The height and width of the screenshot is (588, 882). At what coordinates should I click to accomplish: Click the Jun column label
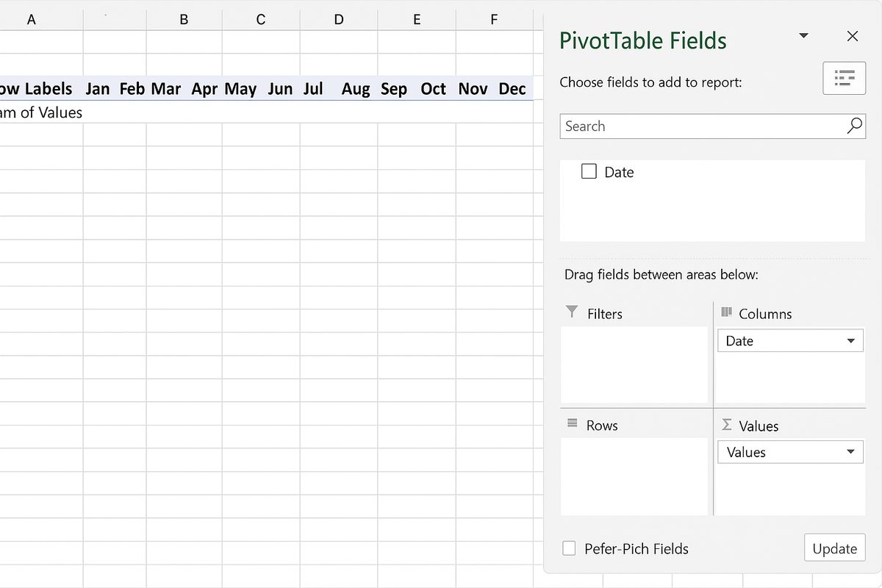tap(280, 89)
